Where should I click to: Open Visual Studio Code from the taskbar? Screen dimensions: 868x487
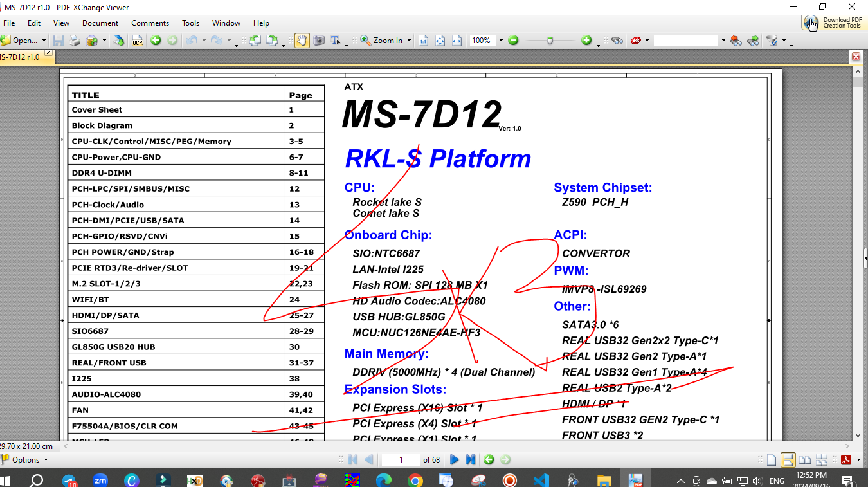[541, 480]
